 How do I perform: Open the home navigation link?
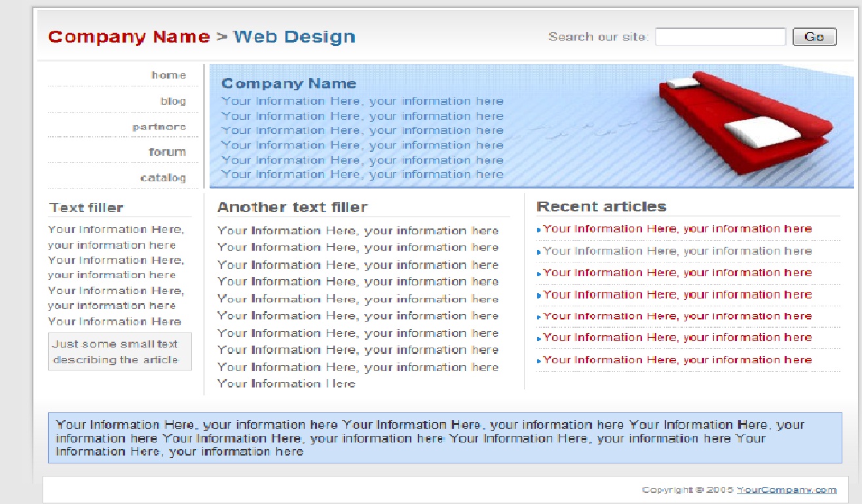[x=169, y=75]
